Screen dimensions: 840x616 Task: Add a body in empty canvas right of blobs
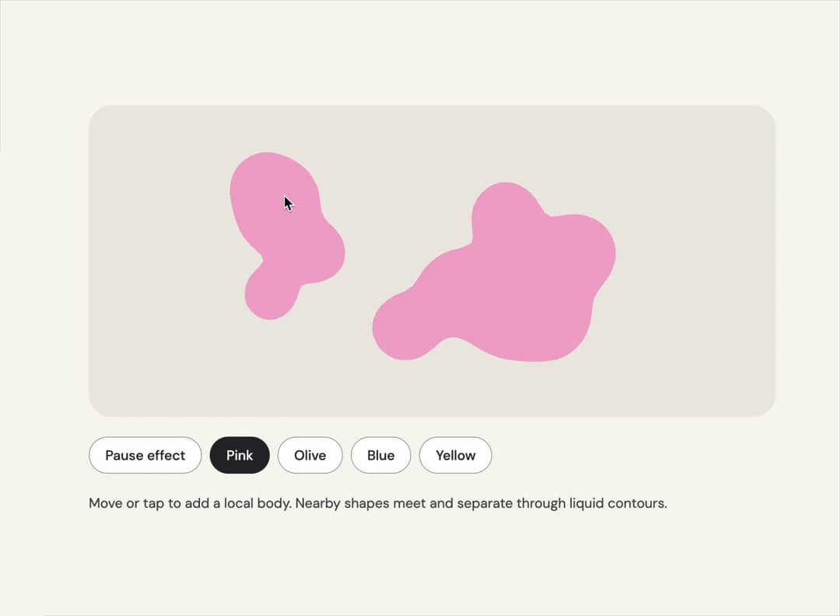[696, 257]
